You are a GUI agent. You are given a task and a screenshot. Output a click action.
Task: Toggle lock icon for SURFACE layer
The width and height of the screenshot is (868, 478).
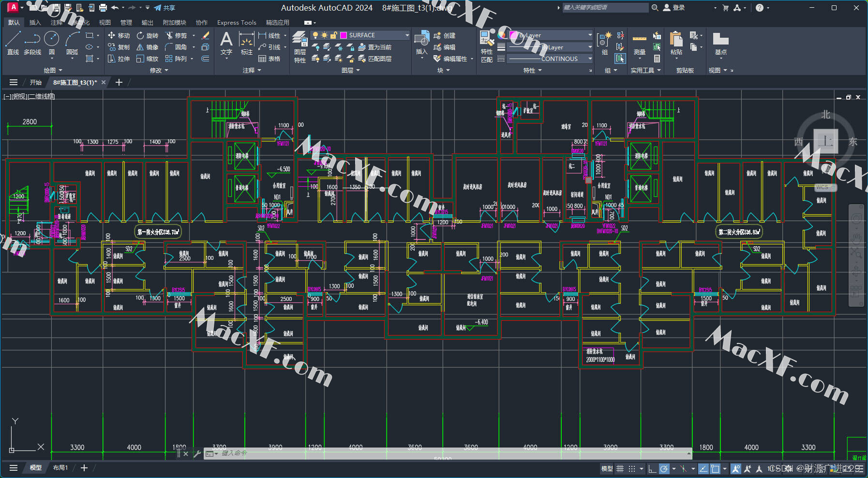333,35
